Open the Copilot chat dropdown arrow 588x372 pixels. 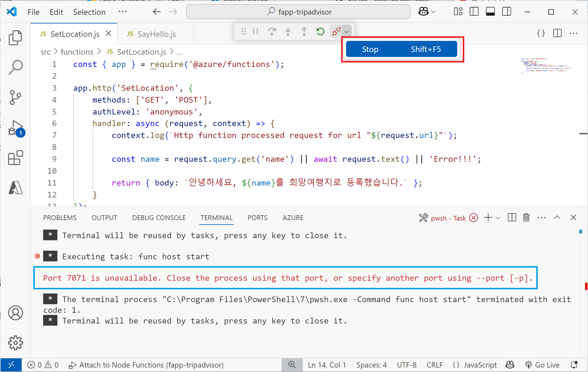(434, 12)
